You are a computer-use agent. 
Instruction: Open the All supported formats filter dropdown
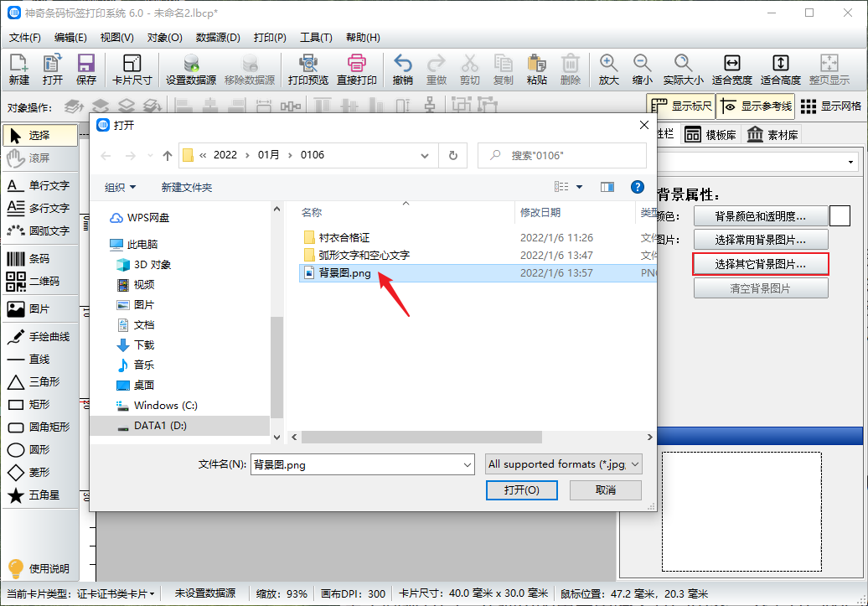tap(564, 464)
